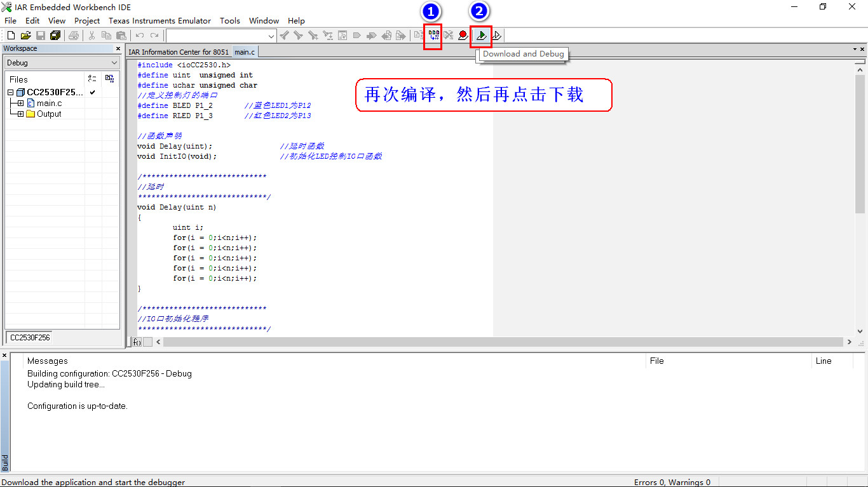This screenshot has width=868, height=487.
Task: Open the Texas Instruments Emulator menu
Action: (159, 20)
